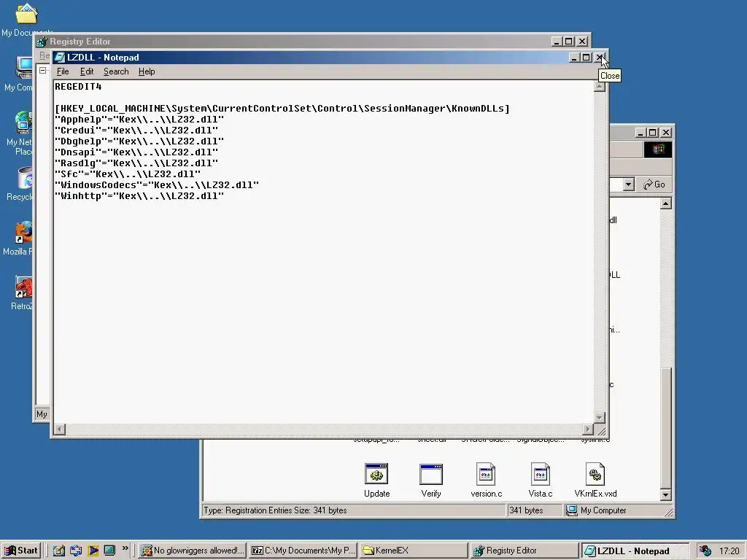Close the LZDLL Notepad window

pyautogui.click(x=600, y=58)
